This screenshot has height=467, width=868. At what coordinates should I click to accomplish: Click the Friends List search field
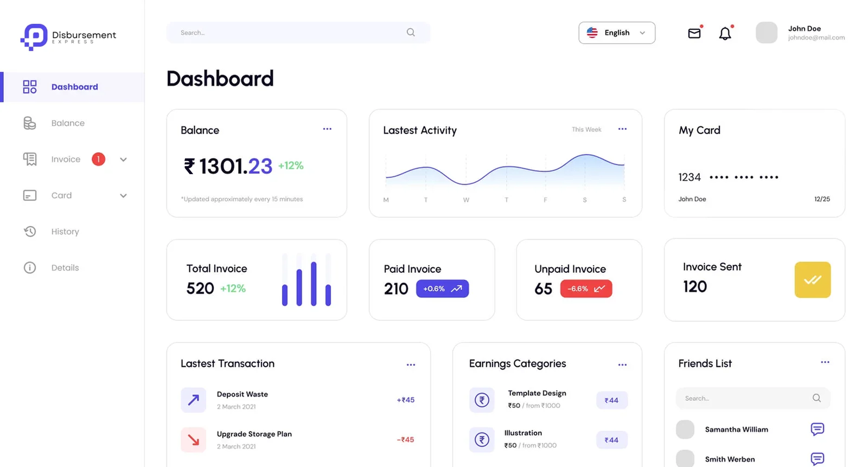(746, 398)
